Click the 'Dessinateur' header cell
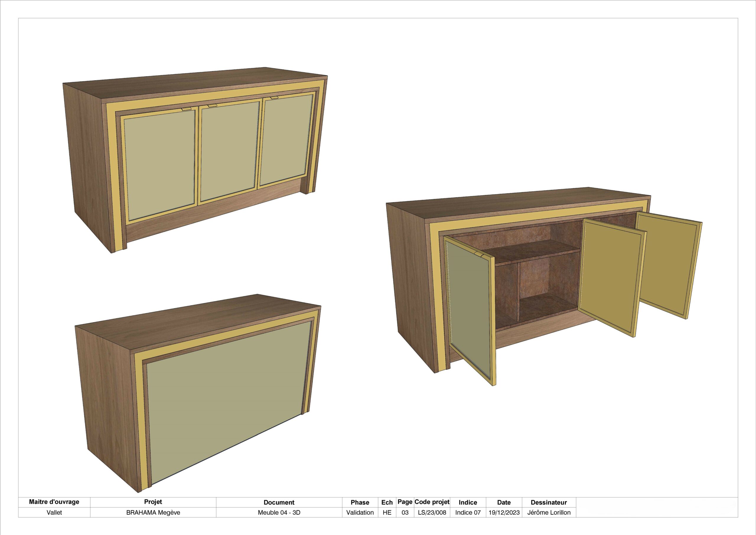This screenshot has height=535, width=756. (x=549, y=502)
